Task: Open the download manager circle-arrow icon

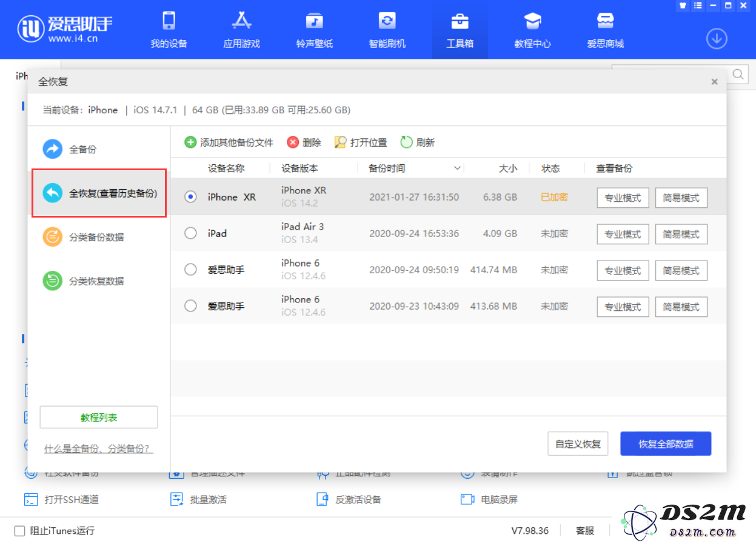Action: [x=717, y=39]
